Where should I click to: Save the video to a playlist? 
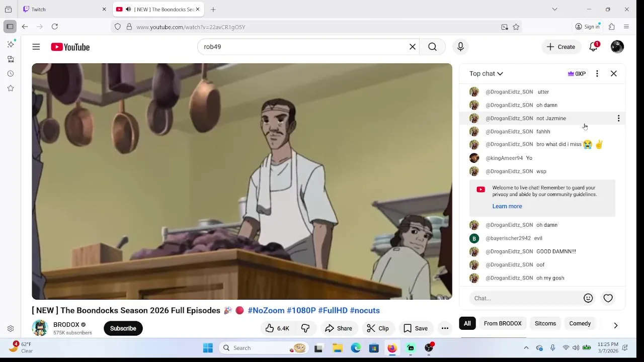tap(415, 328)
